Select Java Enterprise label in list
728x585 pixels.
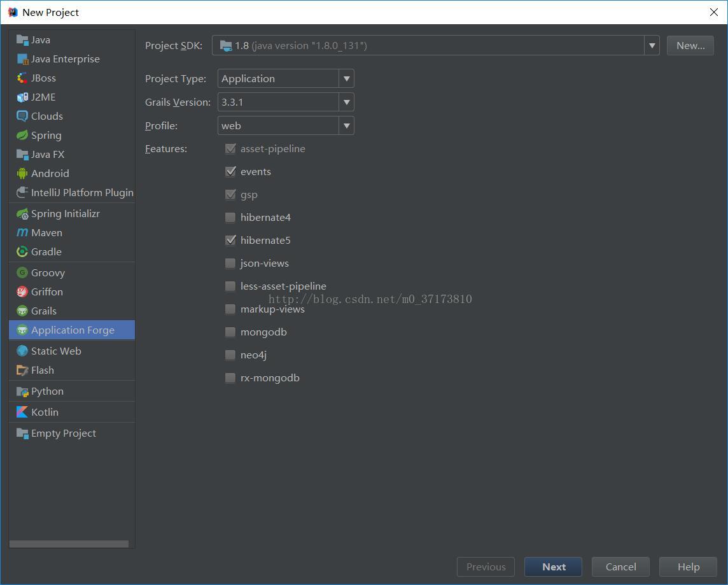tap(66, 59)
